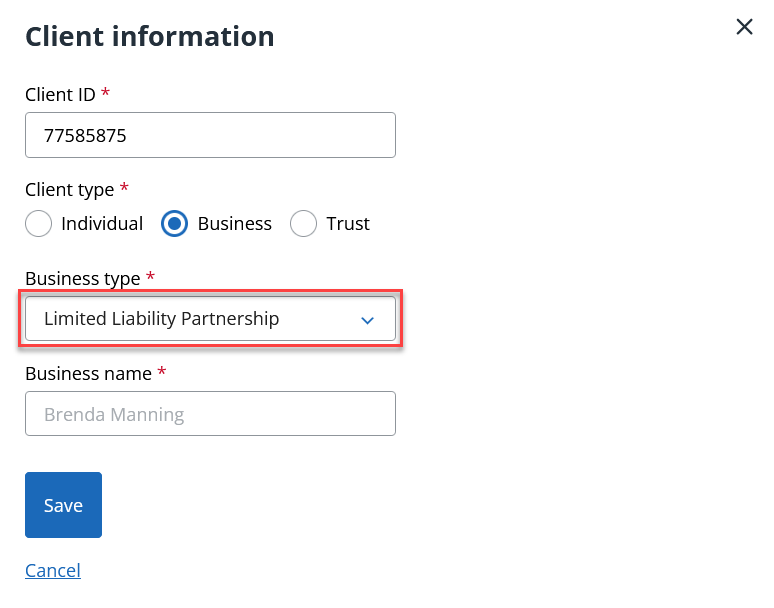Click the "Limited Liability Partnership" selected value
774x608 pixels.
tap(161, 319)
